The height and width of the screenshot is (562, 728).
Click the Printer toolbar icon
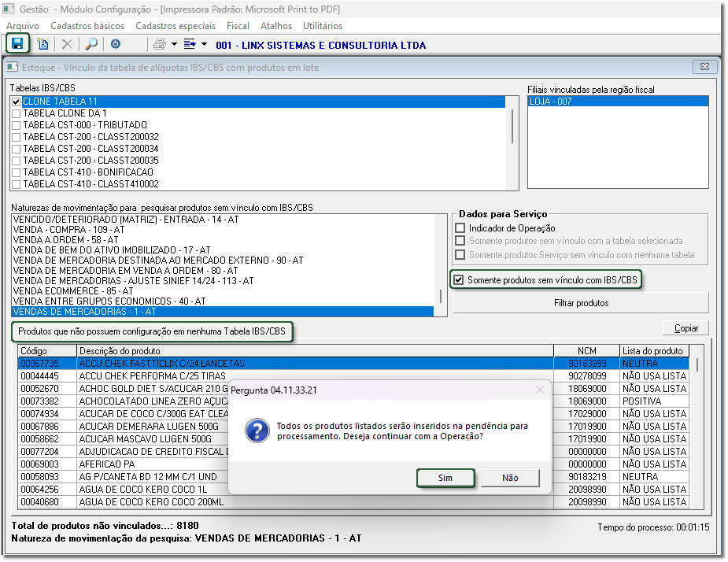point(160,44)
